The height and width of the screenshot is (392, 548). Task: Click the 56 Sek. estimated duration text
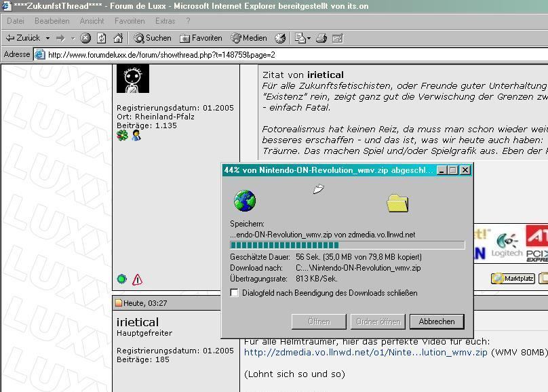click(308, 257)
